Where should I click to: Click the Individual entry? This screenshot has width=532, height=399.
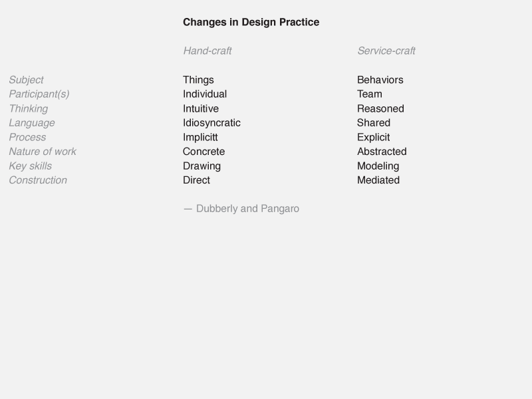point(205,94)
